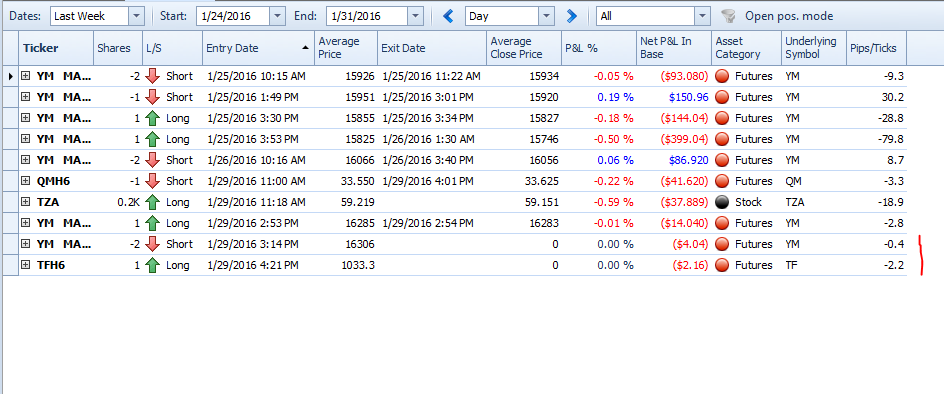The height and width of the screenshot is (394, 944).
Task: Open the Dates 'Last Week' dropdown
Action: pyautogui.click(x=137, y=16)
